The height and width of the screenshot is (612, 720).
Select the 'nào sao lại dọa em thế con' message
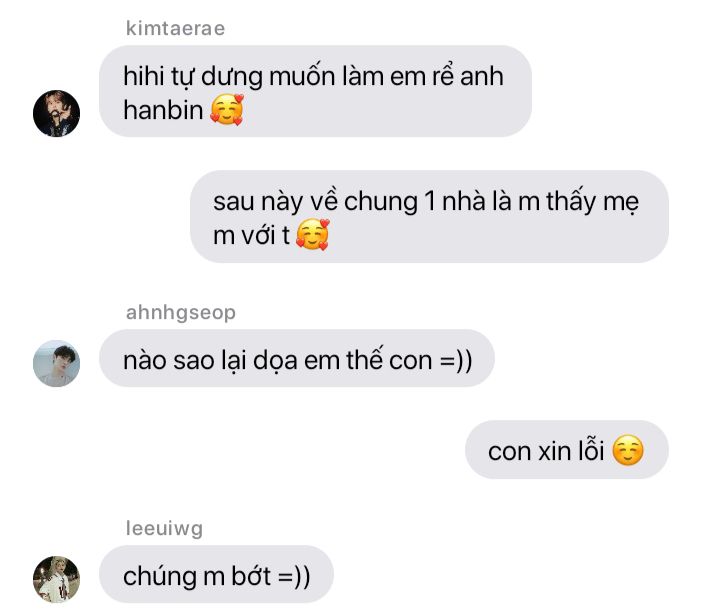pos(297,358)
